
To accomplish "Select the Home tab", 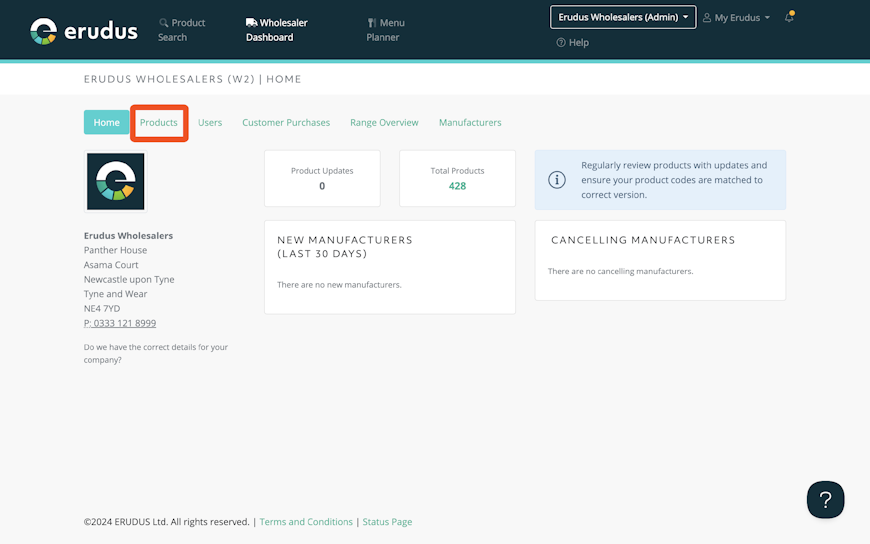I will (107, 122).
